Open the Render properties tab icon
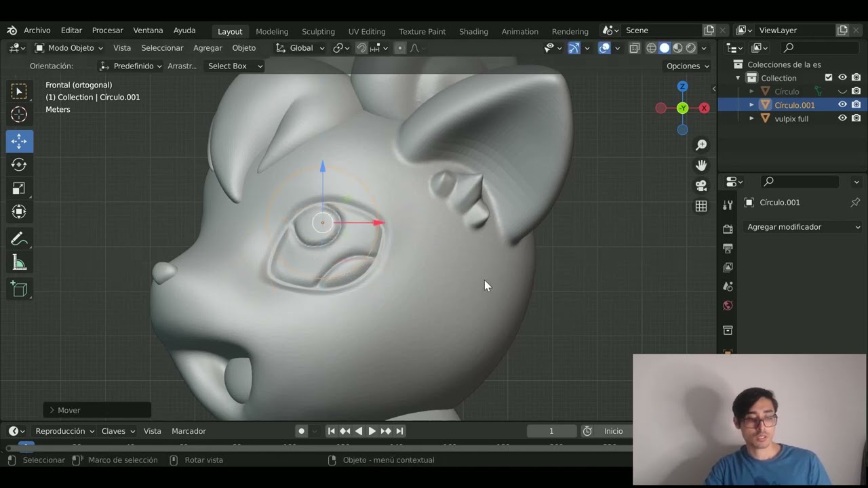Image resolution: width=868 pixels, height=488 pixels. tap(728, 229)
